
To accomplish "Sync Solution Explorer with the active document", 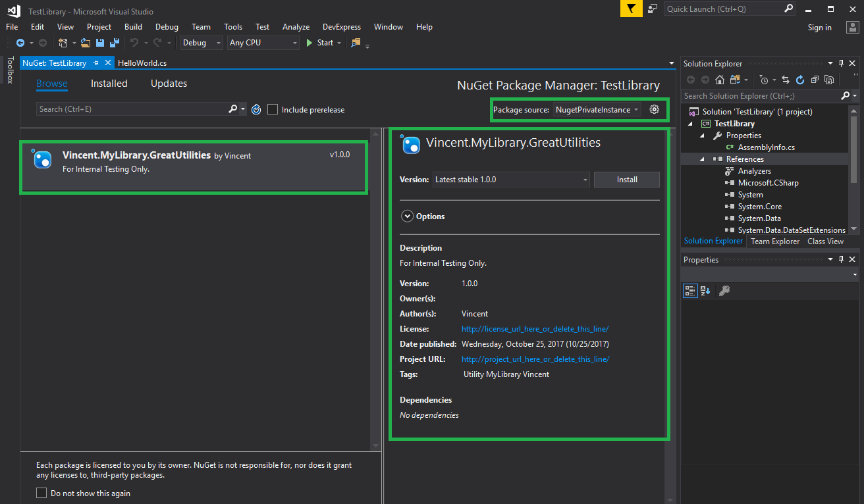I will click(786, 80).
